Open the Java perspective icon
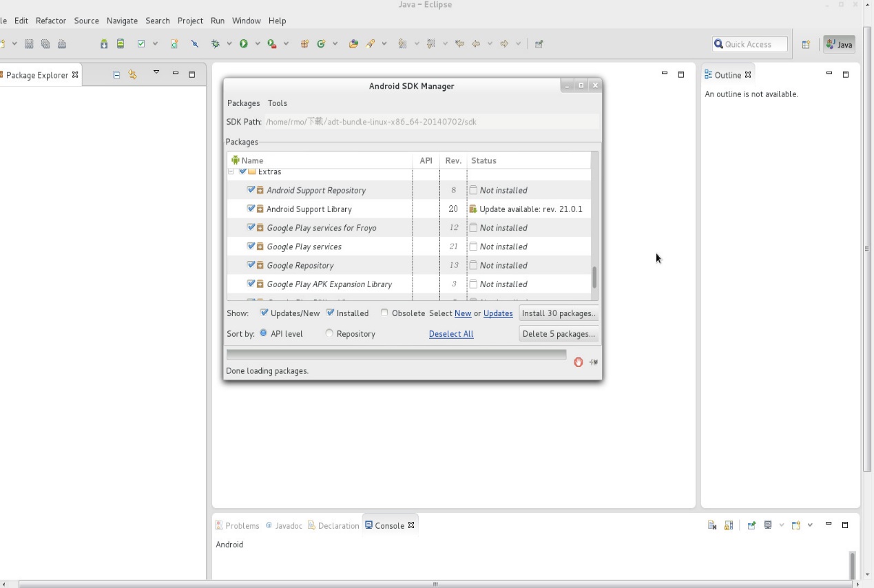This screenshot has width=874, height=588. pyautogui.click(x=839, y=43)
